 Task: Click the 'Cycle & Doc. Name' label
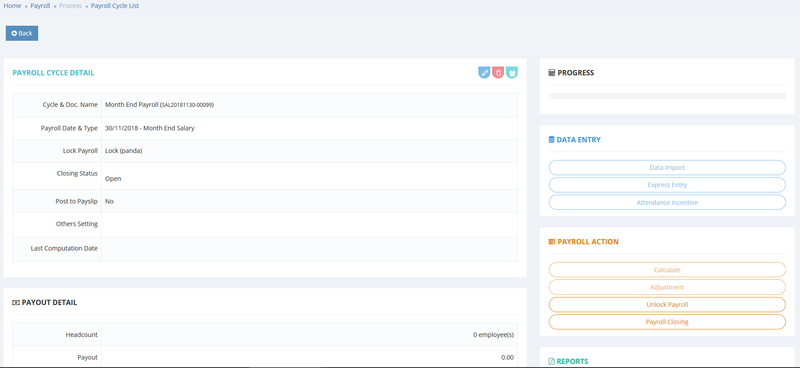[70, 105]
